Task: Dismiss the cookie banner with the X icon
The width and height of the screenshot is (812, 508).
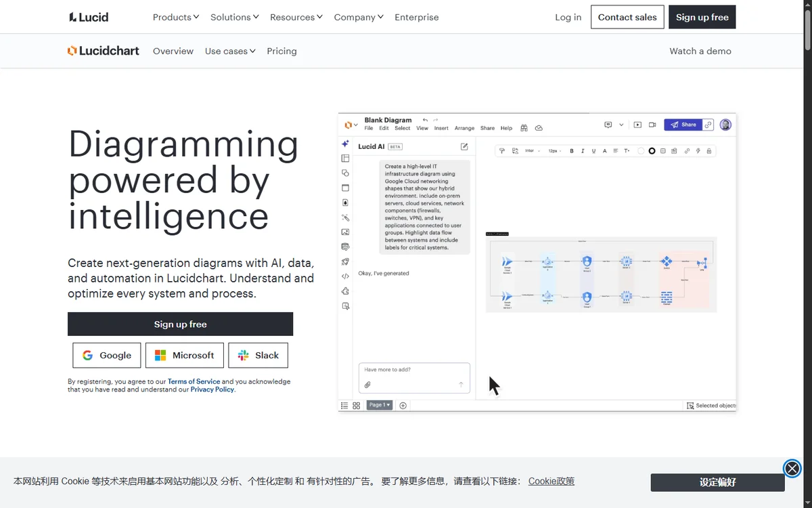Action: pyautogui.click(x=792, y=468)
